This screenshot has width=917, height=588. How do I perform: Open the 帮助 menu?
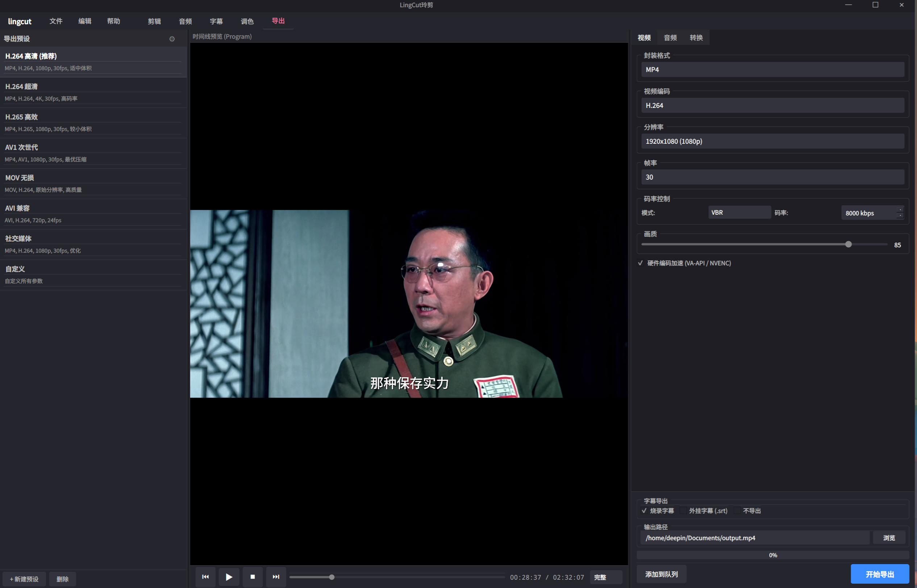coord(113,21)
